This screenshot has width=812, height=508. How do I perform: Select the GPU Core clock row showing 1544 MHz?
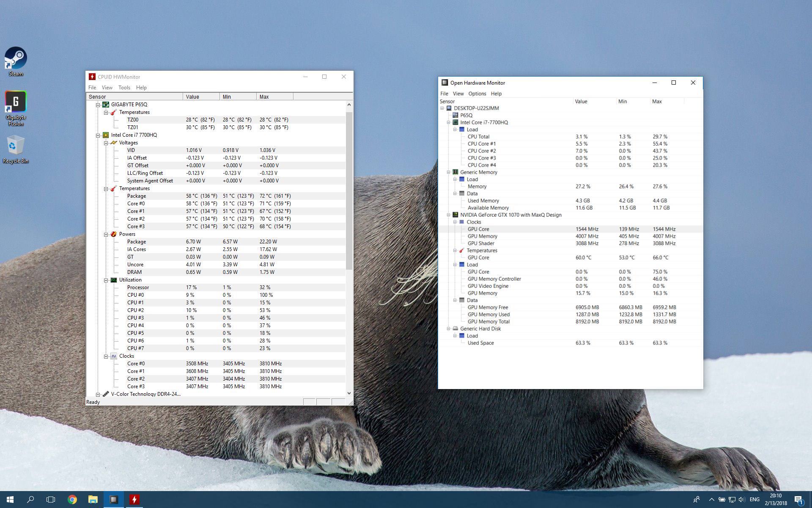571,229
